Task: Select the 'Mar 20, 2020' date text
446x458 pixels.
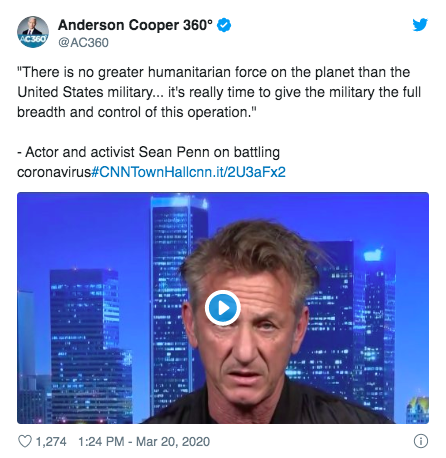Action: click(x=173, y=442)
